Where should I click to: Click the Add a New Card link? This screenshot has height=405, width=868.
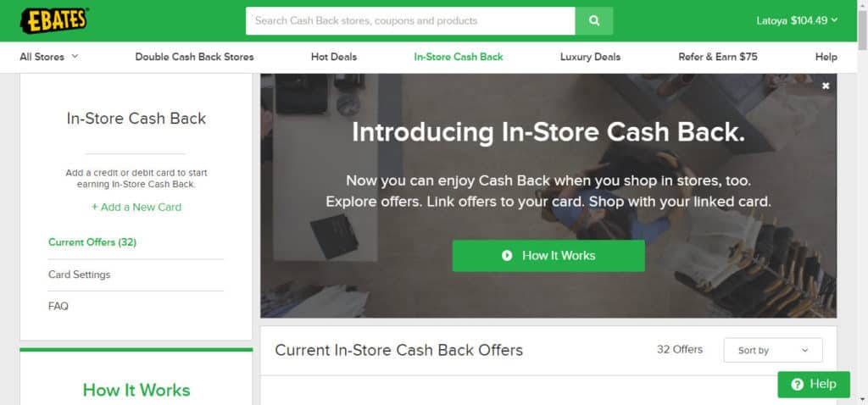click(136, 207)
